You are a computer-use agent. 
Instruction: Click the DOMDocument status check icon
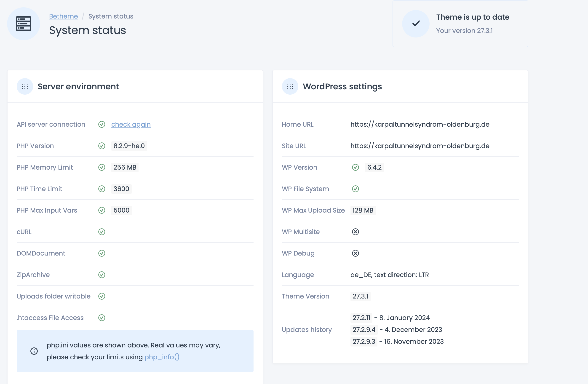102,253
